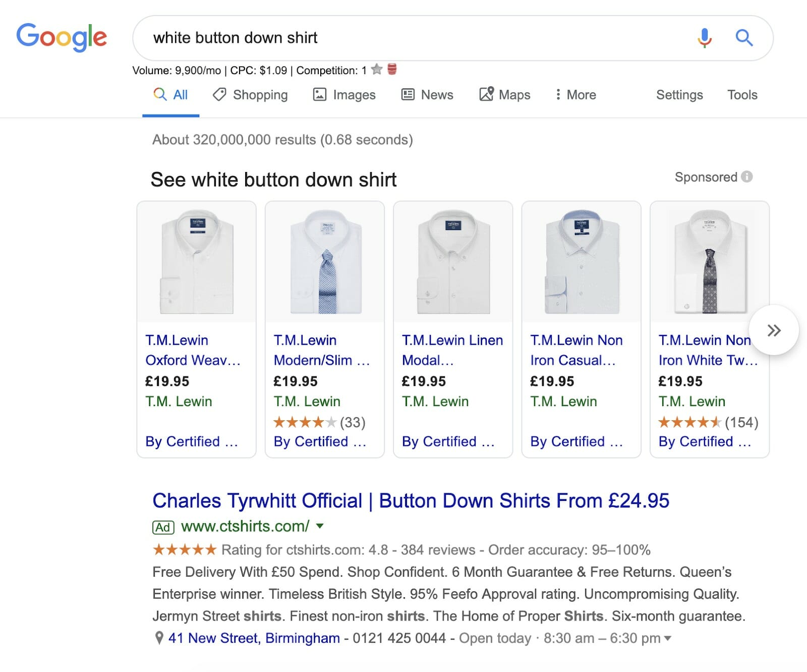Click the map pin icon by Birmingham address
Image resolution: width=807 pixels, height=672 pixels.
point(159,638)
